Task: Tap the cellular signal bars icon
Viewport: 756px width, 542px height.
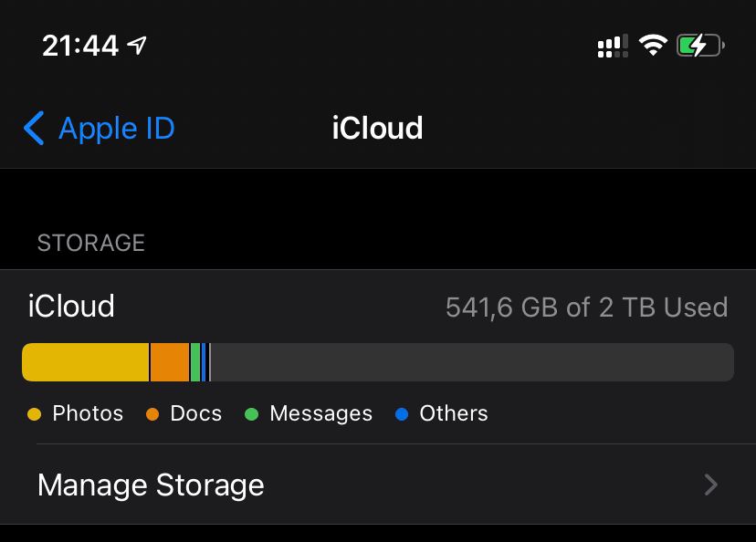Action: tap(613, 47)
